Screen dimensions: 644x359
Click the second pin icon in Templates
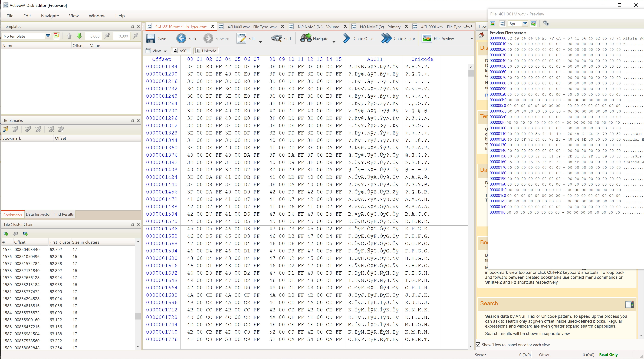pos(136,36)
